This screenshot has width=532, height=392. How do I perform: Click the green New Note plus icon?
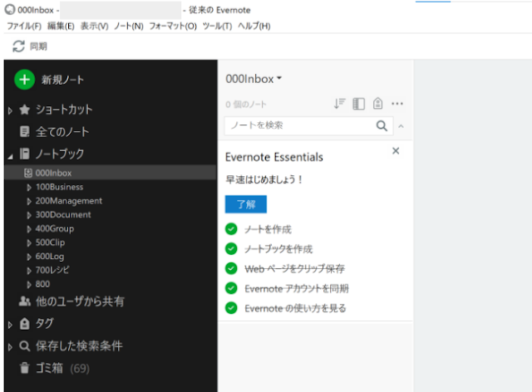[24, 80]
